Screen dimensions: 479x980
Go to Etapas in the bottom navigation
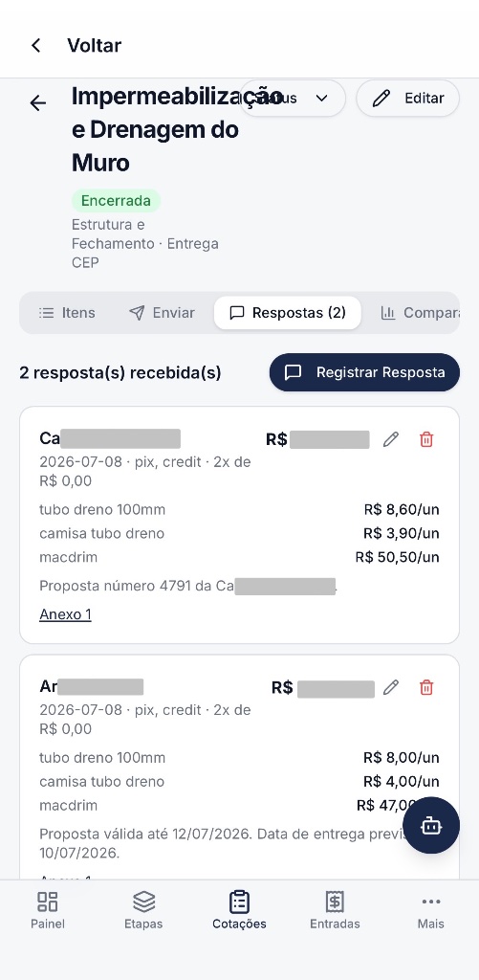click(143, 910)
